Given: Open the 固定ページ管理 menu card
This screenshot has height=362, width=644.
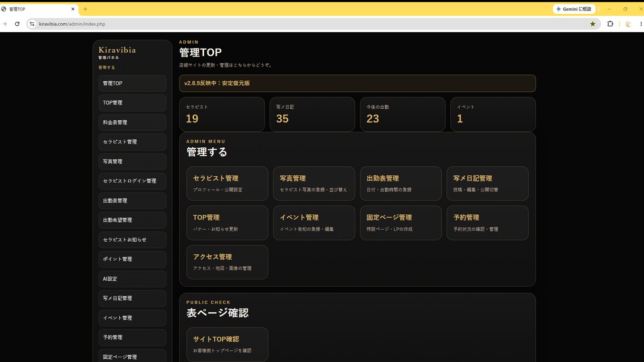Looking at the screenshot, I should click(x=401, y=223).
